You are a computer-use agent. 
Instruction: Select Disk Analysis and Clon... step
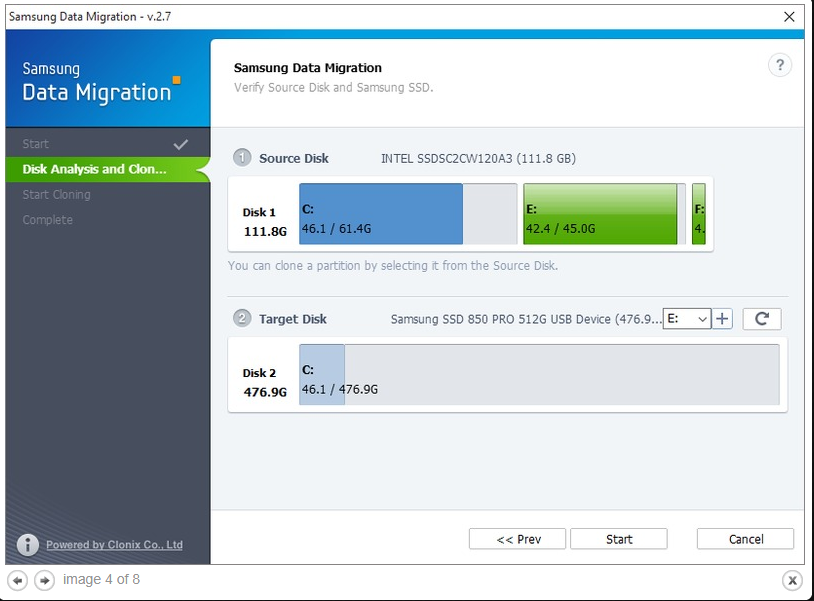click(107, 169)
